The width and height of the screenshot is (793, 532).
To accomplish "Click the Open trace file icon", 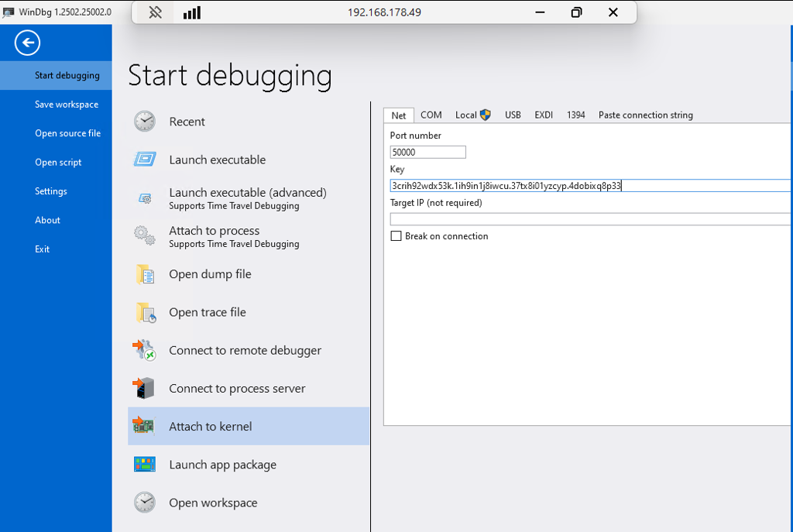I will point(145,312).
